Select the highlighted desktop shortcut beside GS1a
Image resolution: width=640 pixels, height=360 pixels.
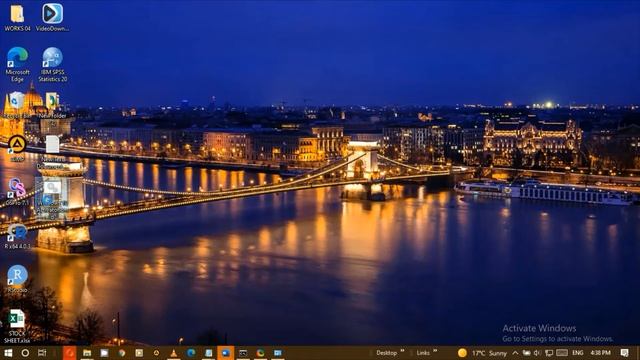(x=52, y=199)
